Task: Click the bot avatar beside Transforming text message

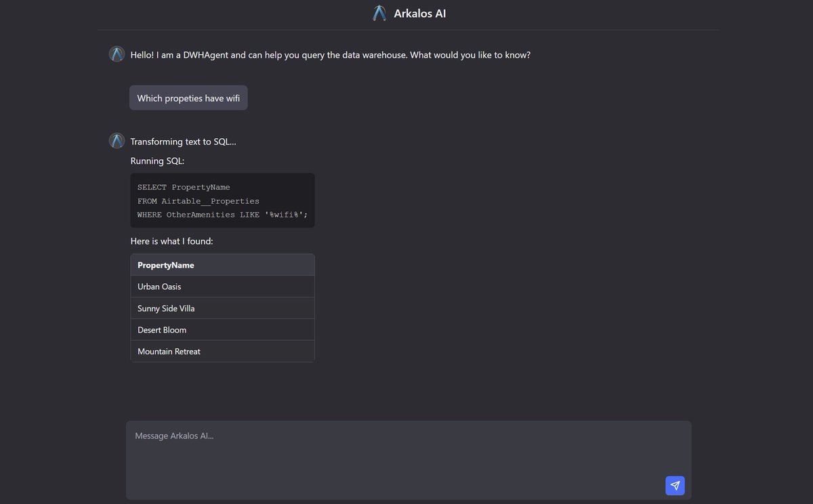Action: (x=117, y=141)
